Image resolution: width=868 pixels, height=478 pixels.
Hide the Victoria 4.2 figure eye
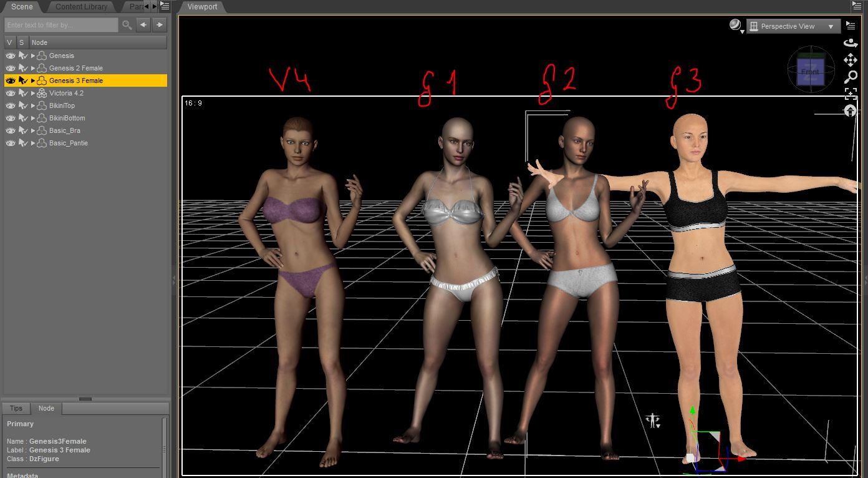(x=10, y=93)
